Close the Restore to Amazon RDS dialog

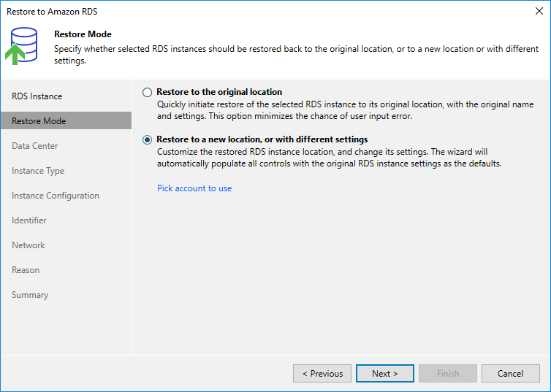pyautogui.click(x=539, y=11)
